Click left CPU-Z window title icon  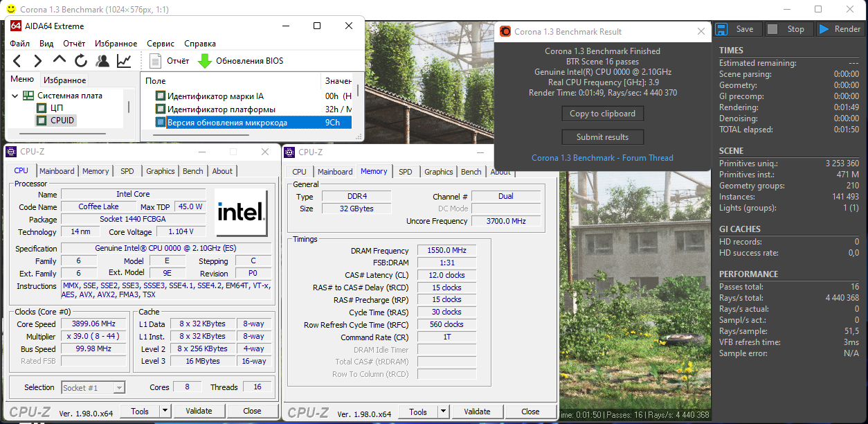pyautogui.click(x=11, y=152)
